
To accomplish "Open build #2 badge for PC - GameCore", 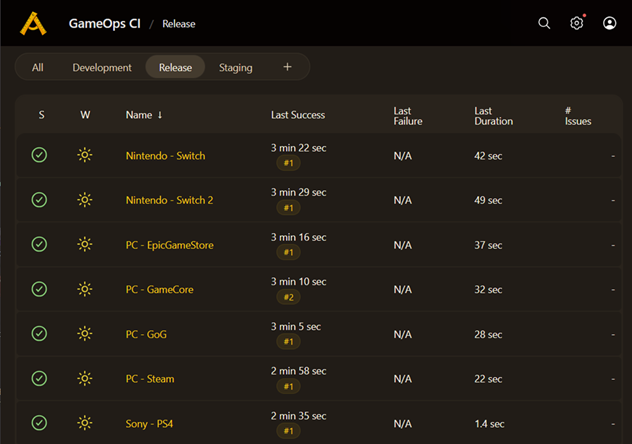I will (288, 297).
